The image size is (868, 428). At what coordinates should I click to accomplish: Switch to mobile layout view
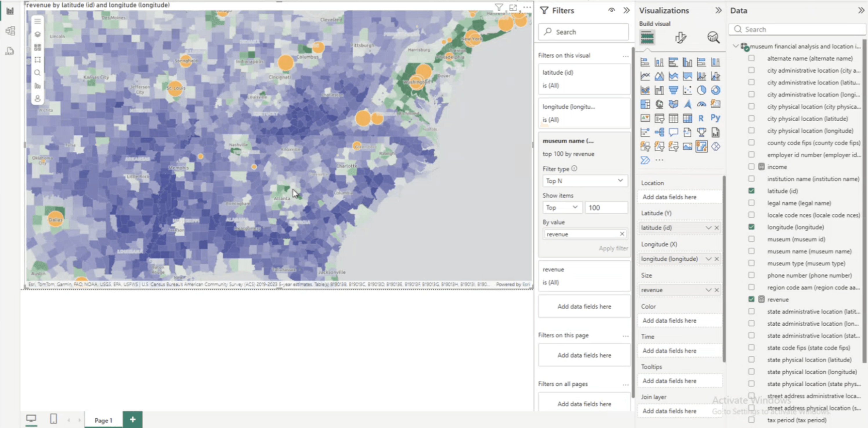coord(54,419)
